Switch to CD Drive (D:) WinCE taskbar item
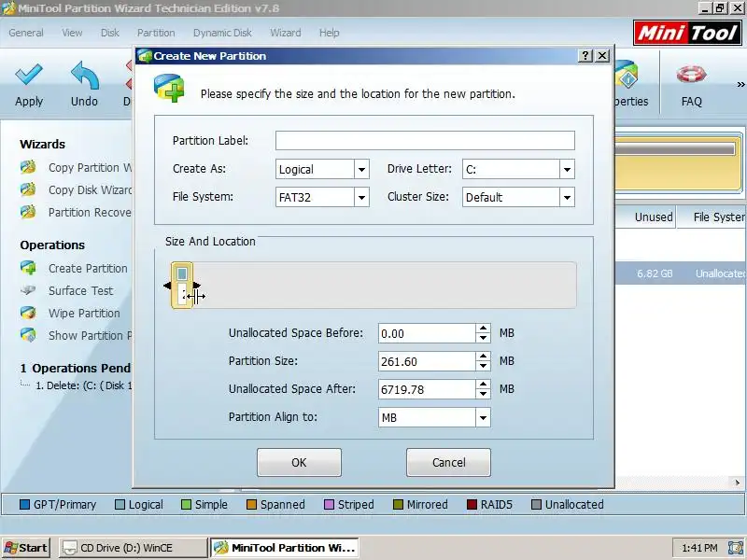Image resolution: width=747 pixels, height=560 pixels. pos(133,548)
